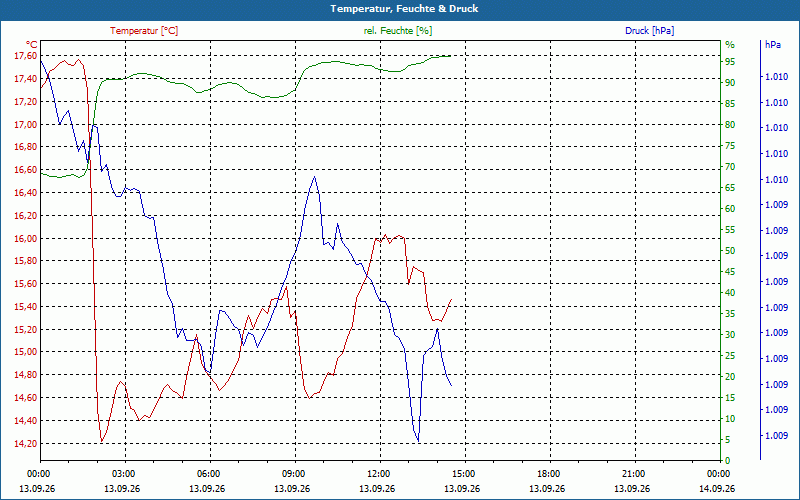The height and width of the screenshot is (500, 800).
Task: Click the red '°C' axis unit label
Action: tap(32, 44)
